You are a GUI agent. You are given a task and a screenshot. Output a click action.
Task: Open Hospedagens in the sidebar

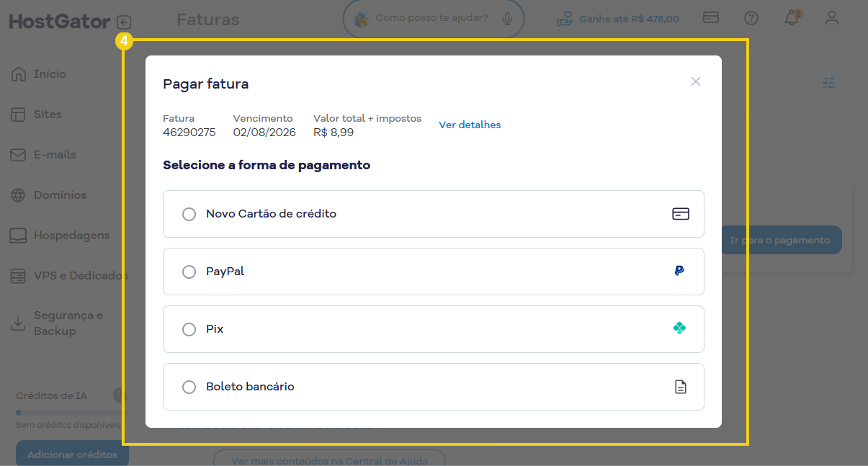(x=71, y=236)
